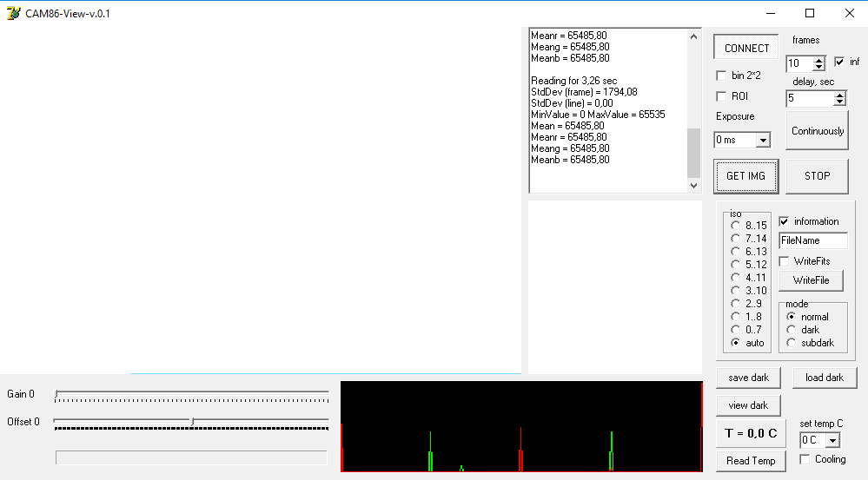Click the frames number field
868x480 pixels.
(x=800, y=63)
